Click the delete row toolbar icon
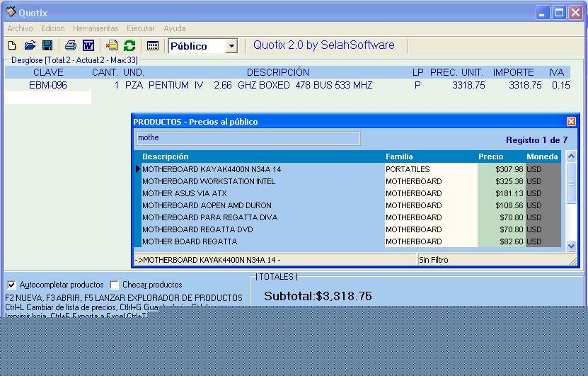Screen dimensions: 588x376 point(111,46)
